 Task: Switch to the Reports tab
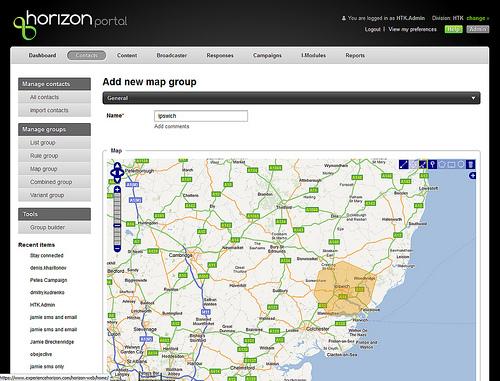(x=355, y=55)
